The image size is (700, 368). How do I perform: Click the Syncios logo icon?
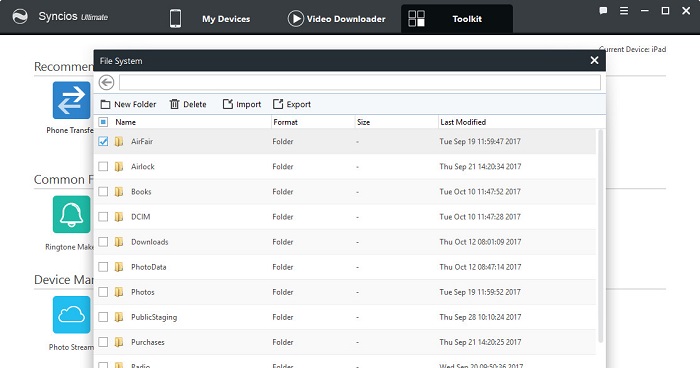pos(20,17)
